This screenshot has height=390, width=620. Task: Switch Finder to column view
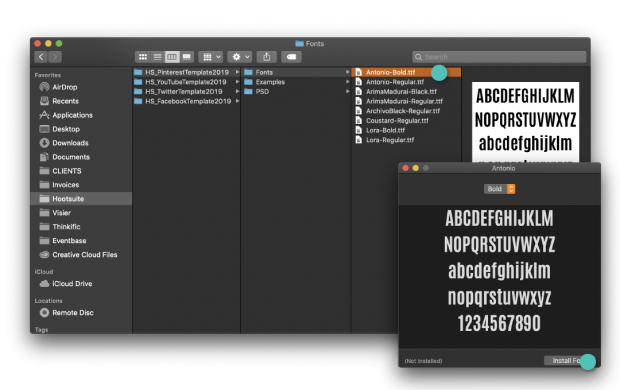coord(172,57)
